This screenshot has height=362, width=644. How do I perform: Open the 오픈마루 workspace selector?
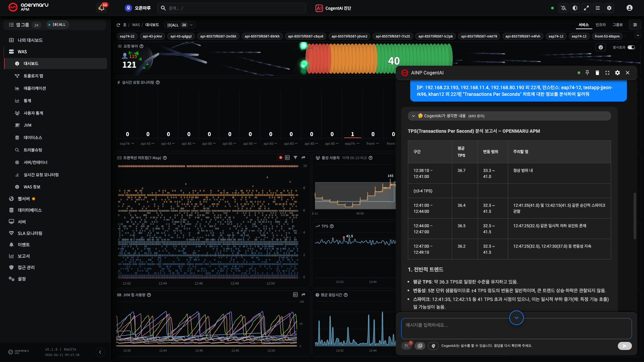pos(138,8)
